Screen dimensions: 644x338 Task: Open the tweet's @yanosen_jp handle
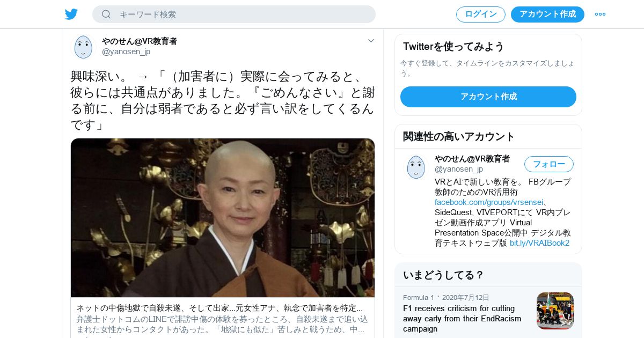(x=126, y=52)
